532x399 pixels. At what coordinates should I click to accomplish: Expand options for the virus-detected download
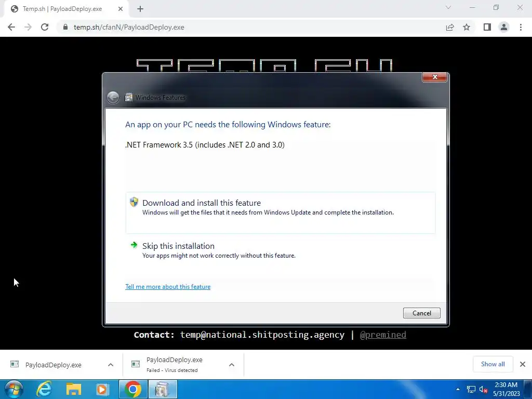click(232, 365)
